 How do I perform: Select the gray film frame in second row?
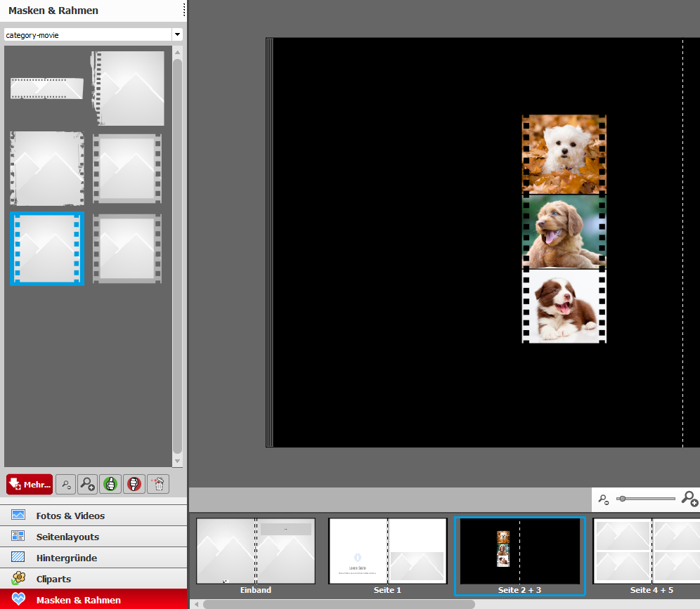pyautogui.click(x=127, y=169)
